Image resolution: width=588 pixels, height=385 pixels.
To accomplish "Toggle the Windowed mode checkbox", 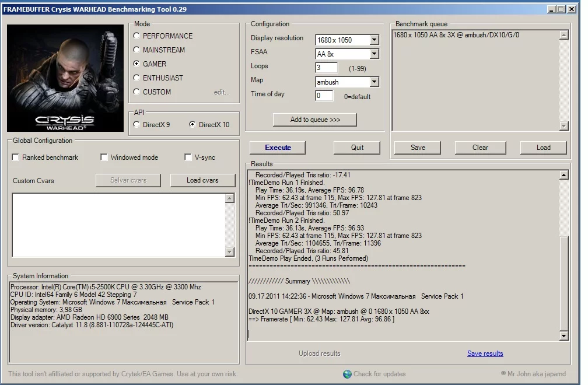I will pyautogui.click(x=104, y=157).
